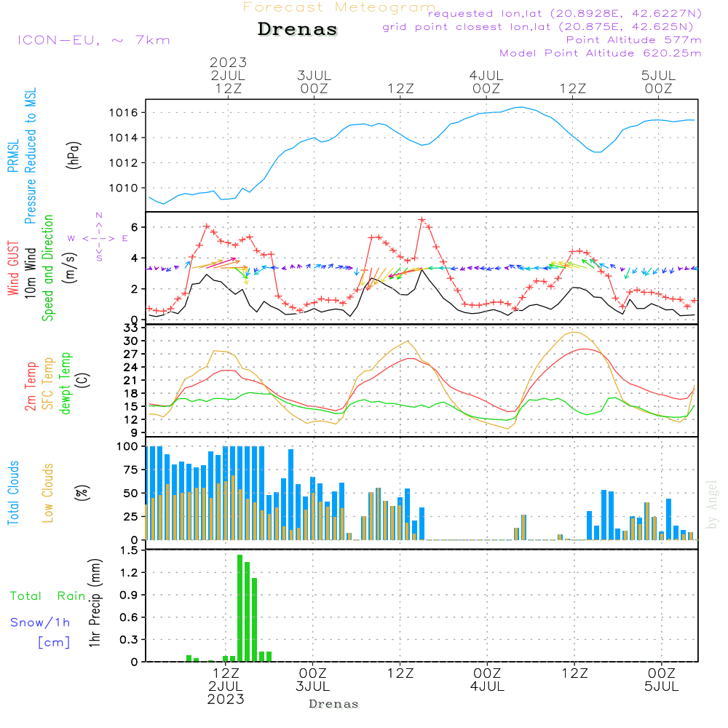Click the green 'Total Rain' label

coord(48,596)
